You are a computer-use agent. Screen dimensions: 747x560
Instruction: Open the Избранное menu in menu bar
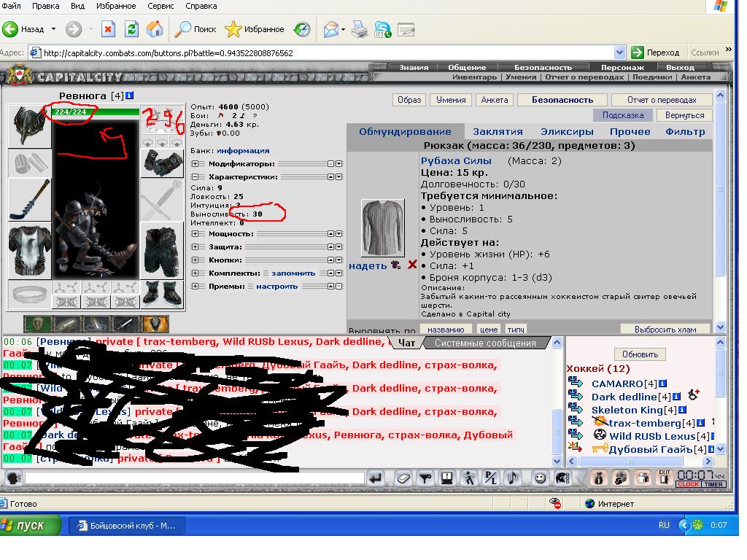pyautogui.click(x=116, y=6)
